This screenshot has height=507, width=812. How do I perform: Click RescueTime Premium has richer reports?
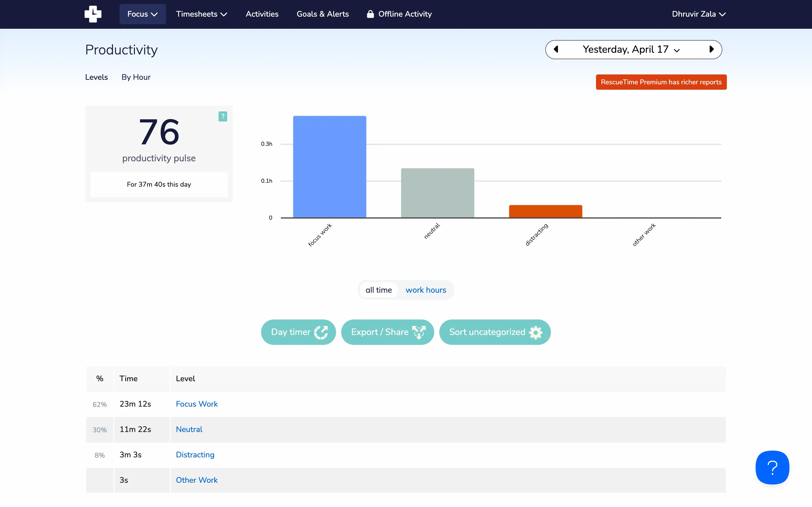click(x=661, y=82)
